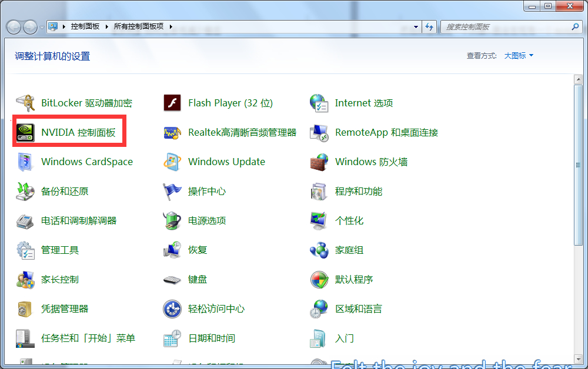Click the scrollbar down arrow

click(x=578, y=358)
